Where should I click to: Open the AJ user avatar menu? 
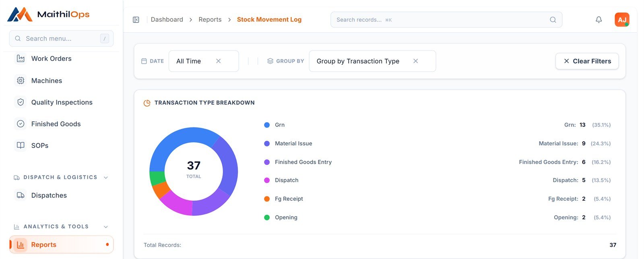[x=622, y=20]
